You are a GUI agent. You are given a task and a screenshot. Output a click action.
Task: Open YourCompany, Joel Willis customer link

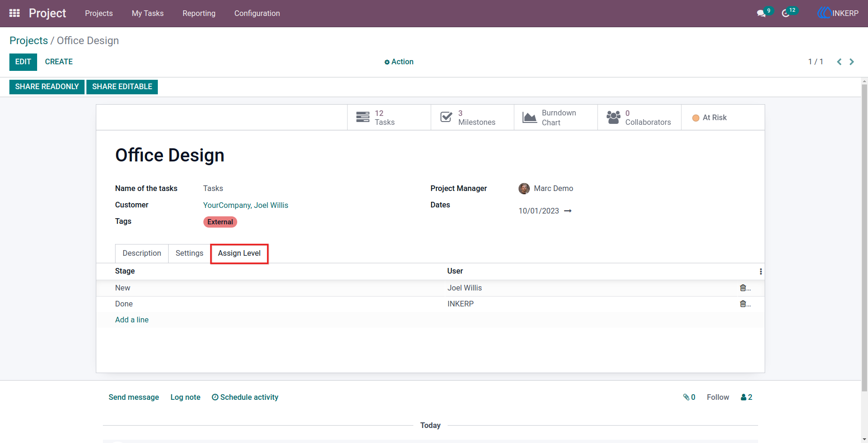pyautogui.click(x=246, y=205)
